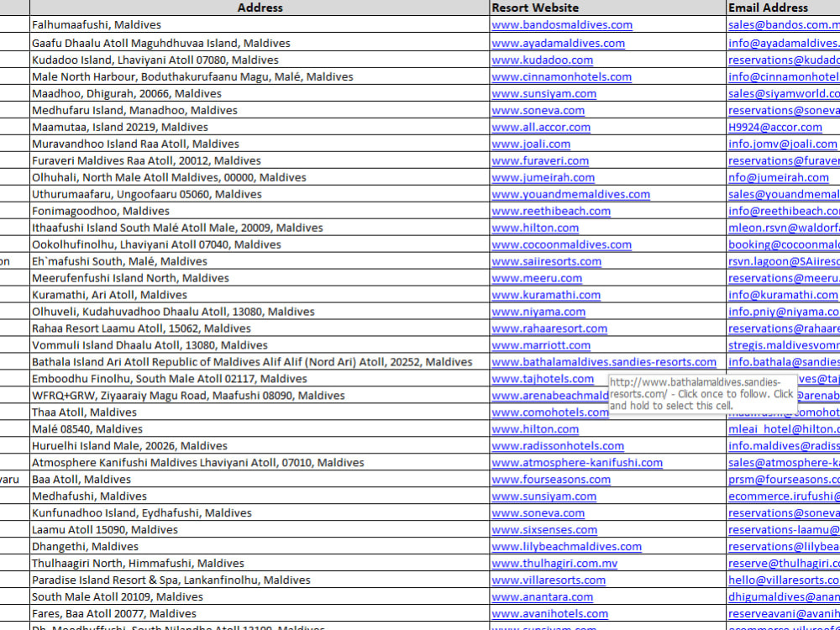Select 'Vommuli Island Dhaalu Atoll' address cell

260,345
